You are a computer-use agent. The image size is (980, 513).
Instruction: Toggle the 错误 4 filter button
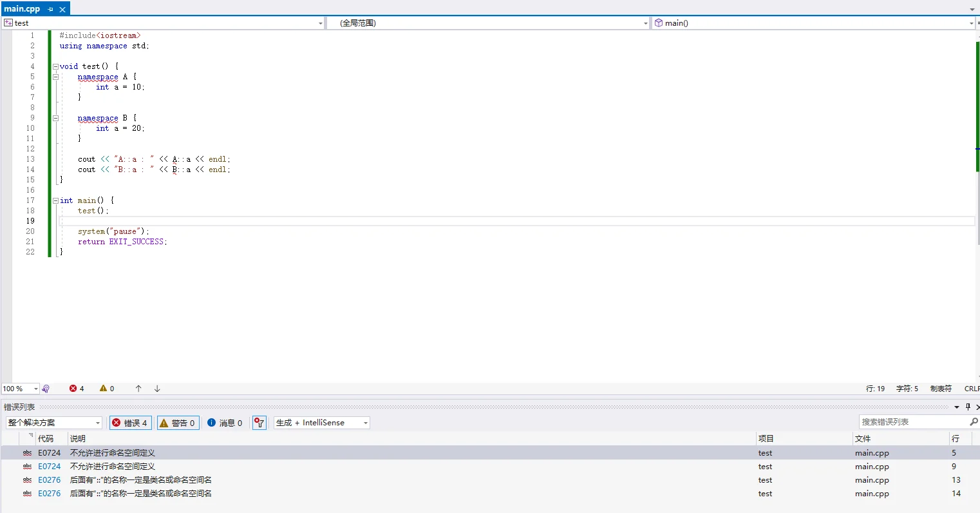coord(130,423)
